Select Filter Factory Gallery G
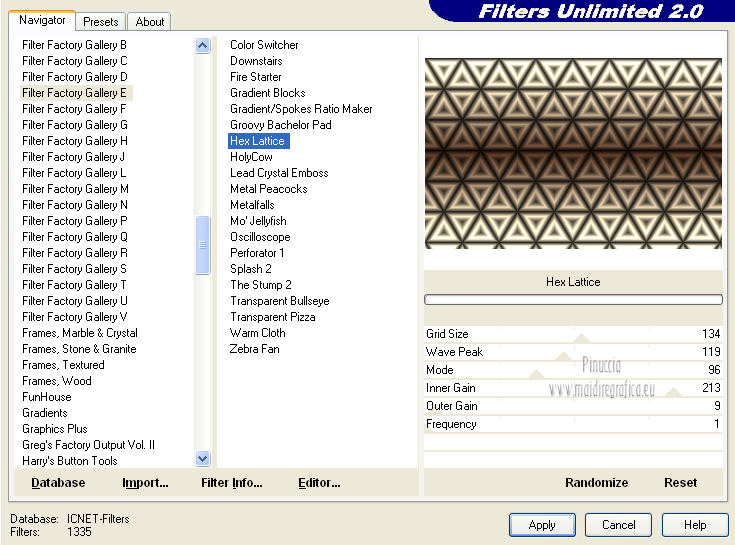The width and height of the screenshot is (735, 545). [75, 125]
